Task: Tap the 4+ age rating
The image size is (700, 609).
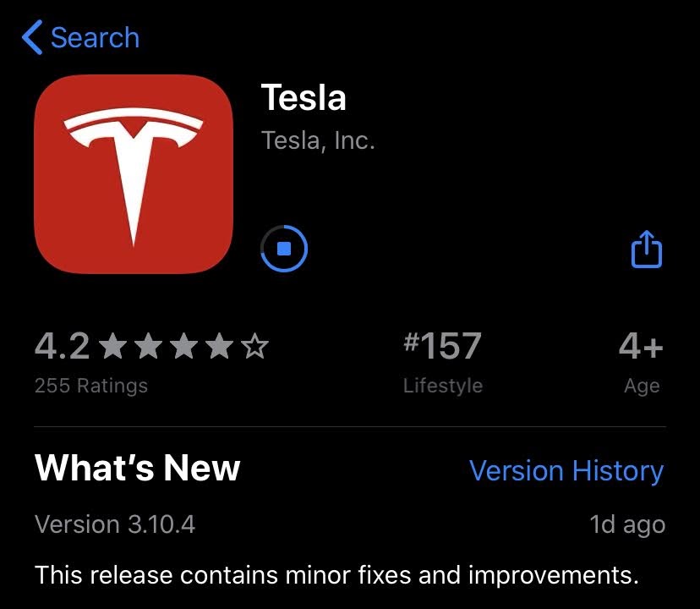Action: pyautogui.click(x=641, y=346)
